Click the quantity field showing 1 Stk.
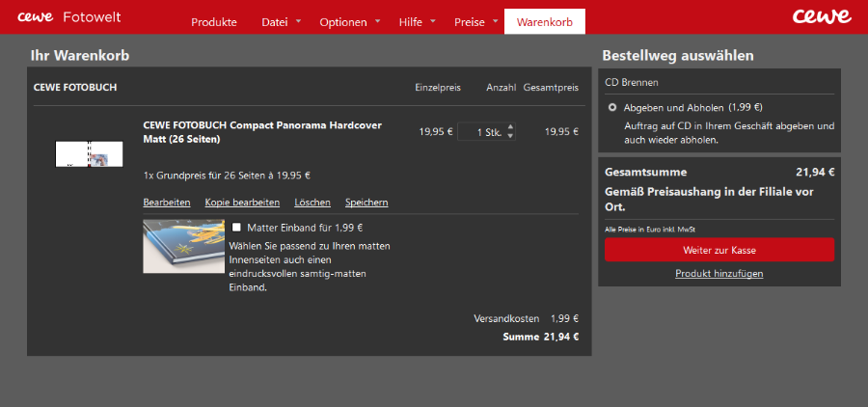 (x=481, y=132)
